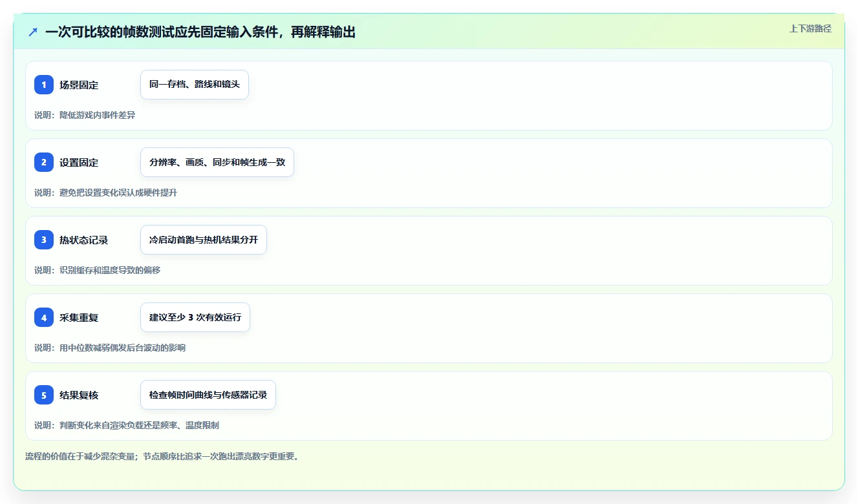Viewport: 858px width, 504px height.
Task: Click the 场景固定 step title
Action: pyautogui.click(x=79, y=85)
